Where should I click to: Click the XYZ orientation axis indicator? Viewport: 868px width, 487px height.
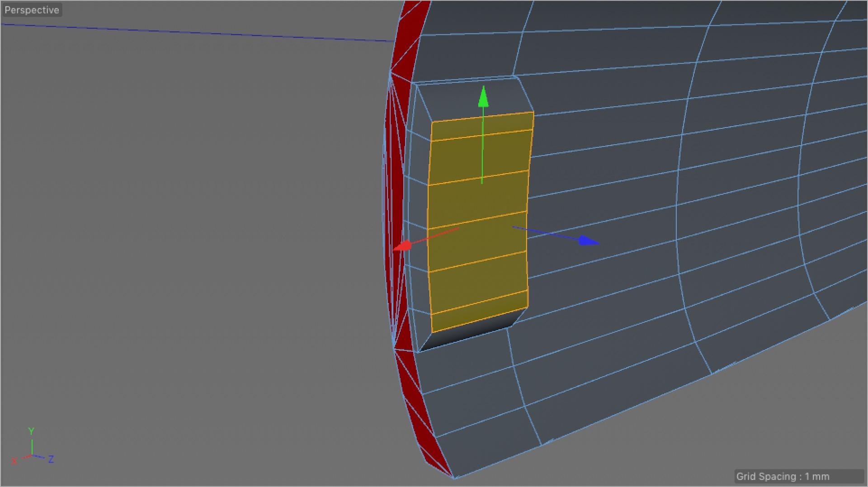click(x=33, y=447)
